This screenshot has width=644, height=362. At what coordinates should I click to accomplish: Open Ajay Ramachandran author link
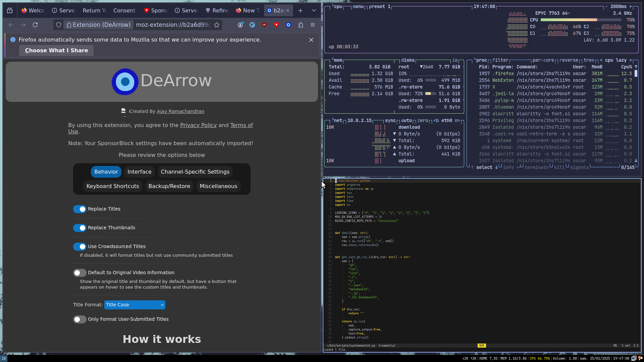(x=180, y=111)
